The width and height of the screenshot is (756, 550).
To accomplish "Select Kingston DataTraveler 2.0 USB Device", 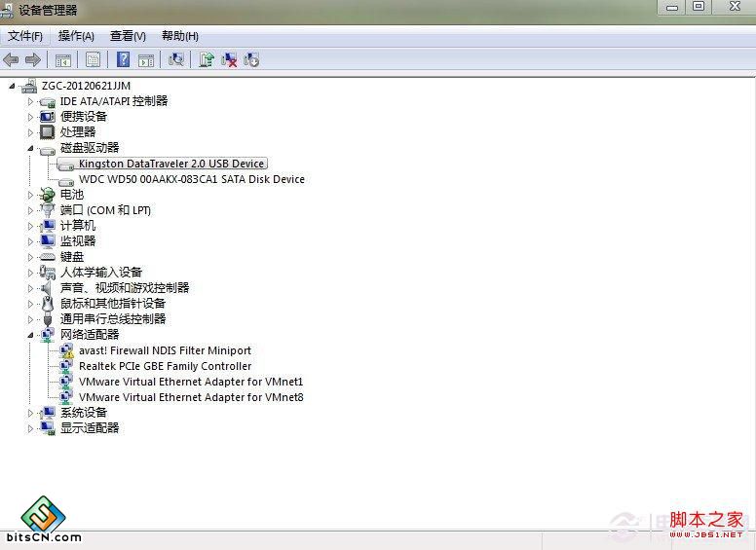I will tap(171, 164).
